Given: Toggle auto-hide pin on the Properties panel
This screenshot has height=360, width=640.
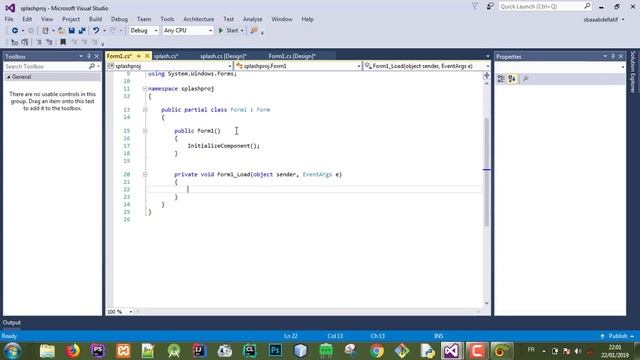Looking at the screenshot, I should point(613,56).
